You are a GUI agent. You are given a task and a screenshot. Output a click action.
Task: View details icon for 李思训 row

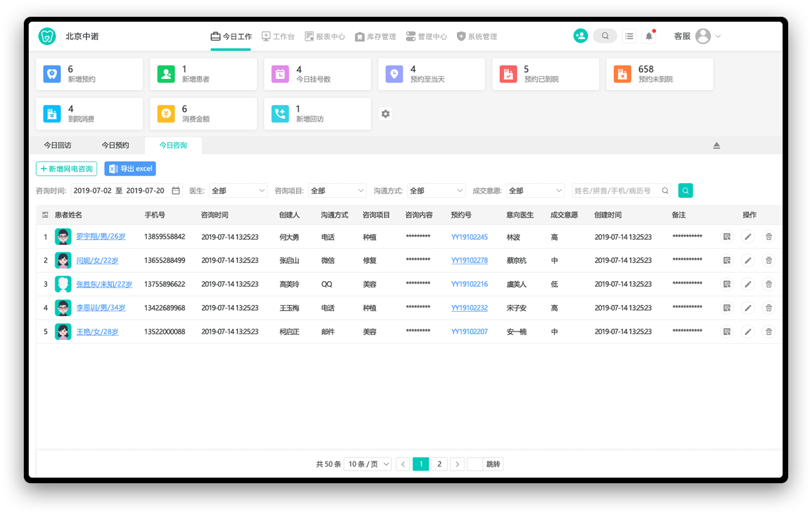click(x=727, y=308)
